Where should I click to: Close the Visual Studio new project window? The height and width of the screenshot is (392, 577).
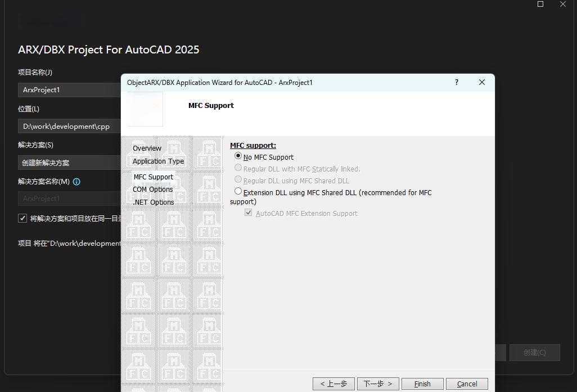[563, 4]
